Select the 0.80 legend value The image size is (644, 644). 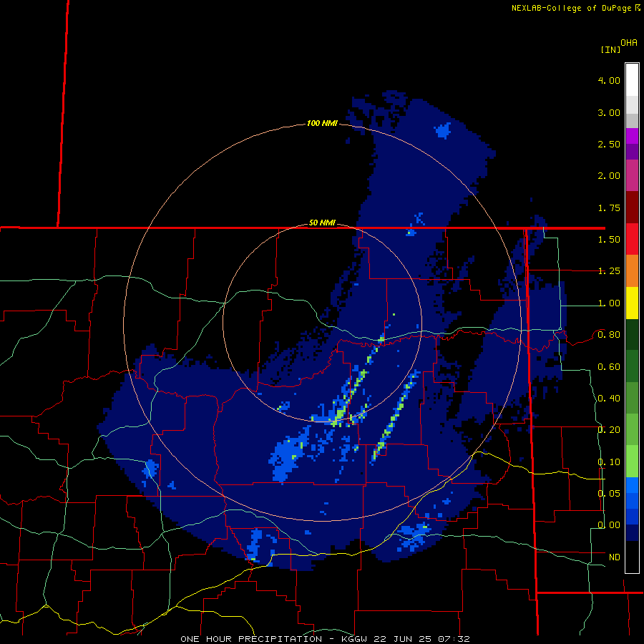(x=609, y=335)
